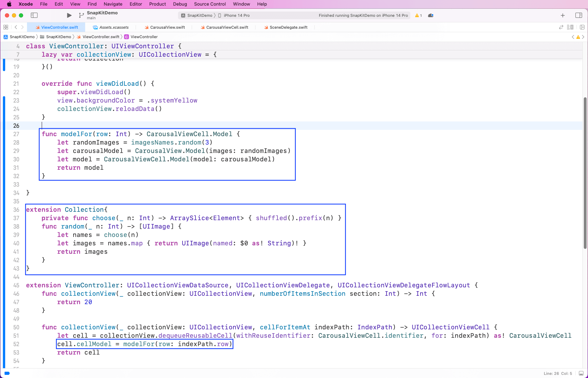Run the project with the play button
The height and width of the screenshot is (378, 588).
69,15
